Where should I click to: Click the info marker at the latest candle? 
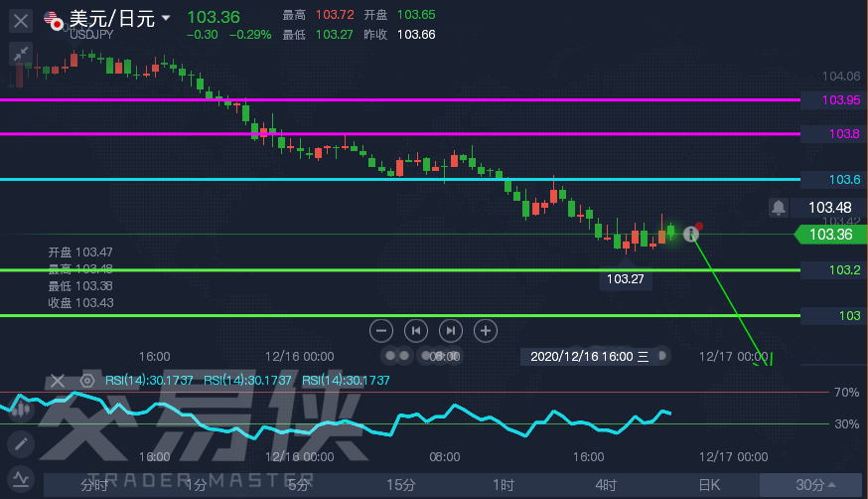[x=691, y=235]
